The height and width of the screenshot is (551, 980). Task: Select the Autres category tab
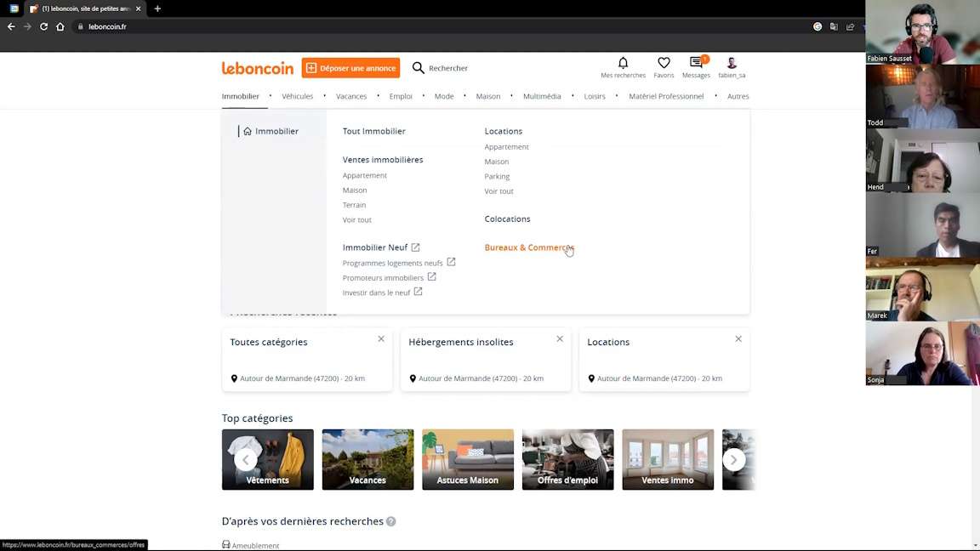[738, 96]
